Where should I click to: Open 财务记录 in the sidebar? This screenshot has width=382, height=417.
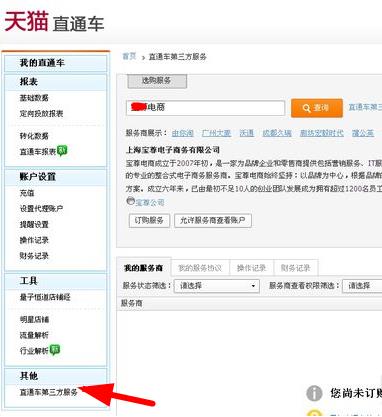tap(34, 256)
